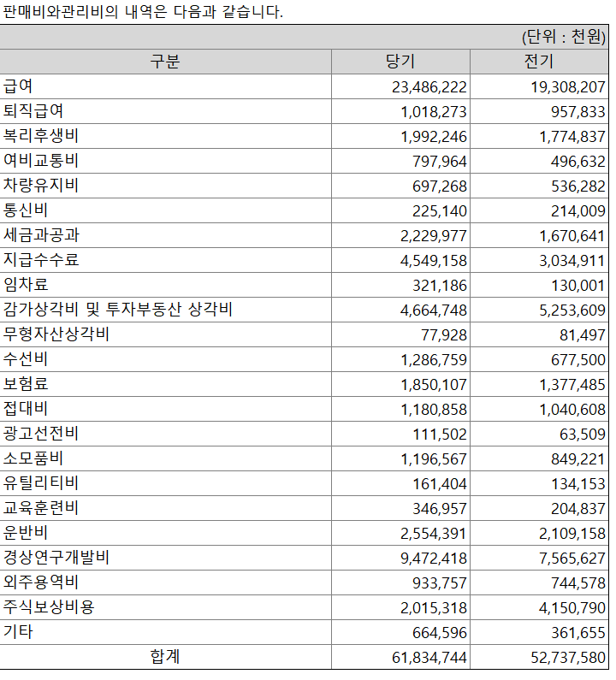Click the 복리후생비 row label
Image resolution: width=616 pixels, height=680 pixels.
coord(41,135)
